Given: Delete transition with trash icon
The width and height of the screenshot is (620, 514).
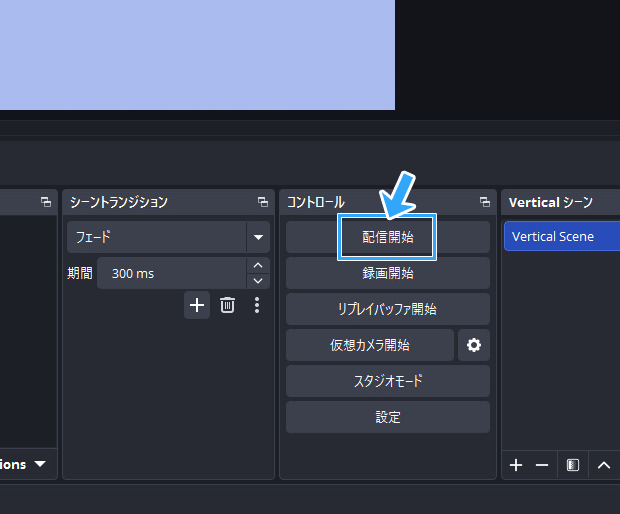Looking at the screenshot, I should (227, 305).
